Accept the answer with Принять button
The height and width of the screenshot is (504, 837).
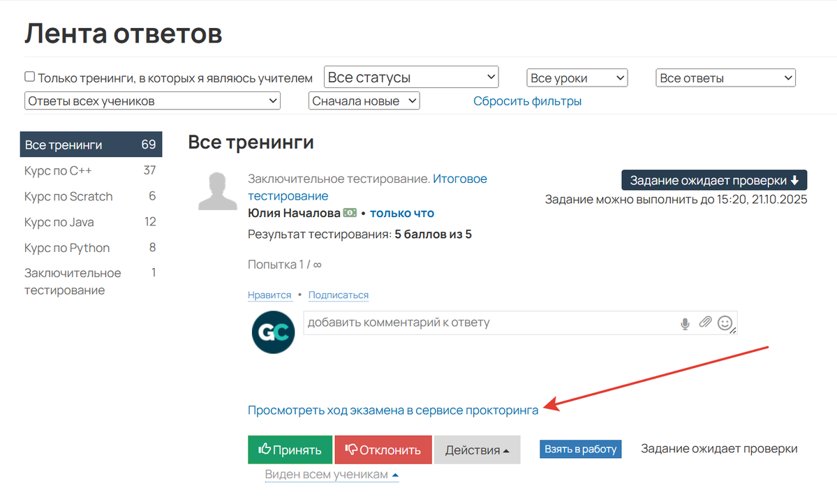[290, 449]
